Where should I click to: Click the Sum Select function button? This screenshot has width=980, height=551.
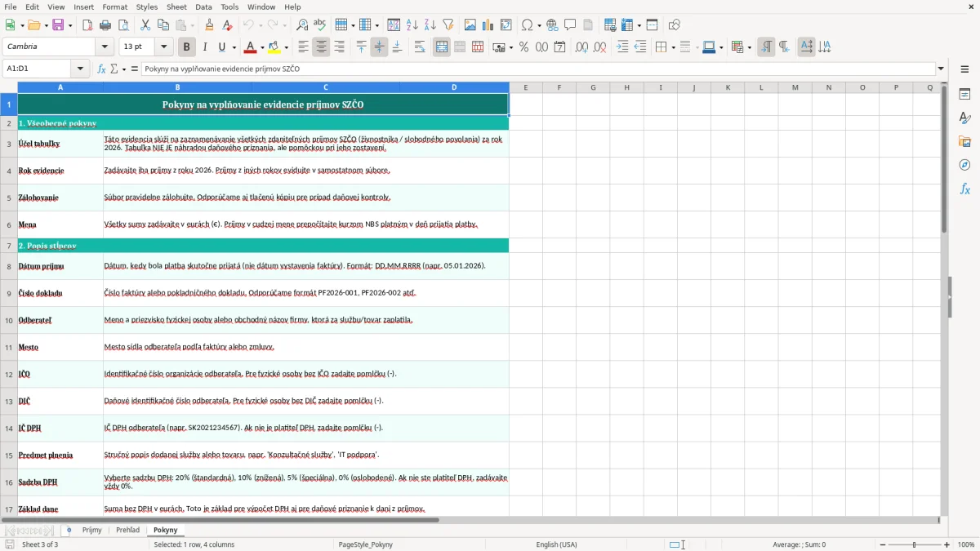pos(114,69)
